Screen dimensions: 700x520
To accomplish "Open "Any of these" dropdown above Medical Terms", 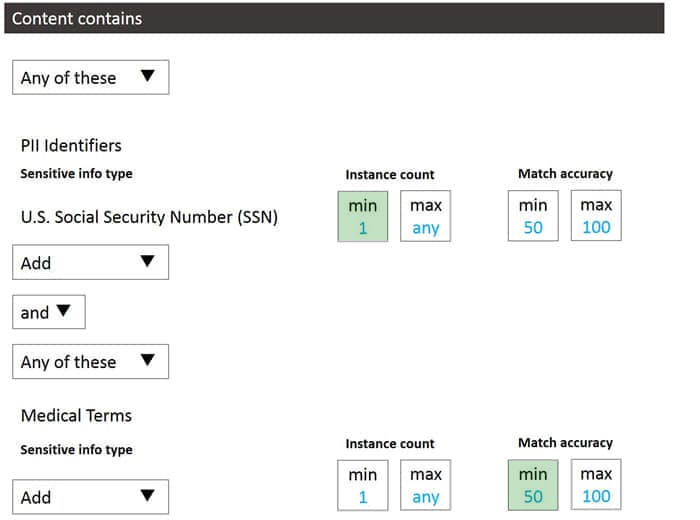I will pyautogui.click(x=90, y=362).
